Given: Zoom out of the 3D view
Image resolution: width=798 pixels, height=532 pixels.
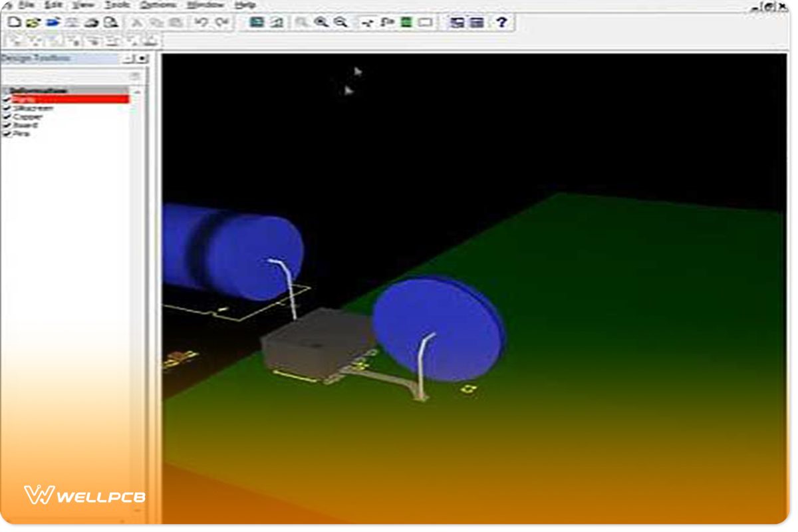Looking at the screenshot, I should tap(340, 21).
